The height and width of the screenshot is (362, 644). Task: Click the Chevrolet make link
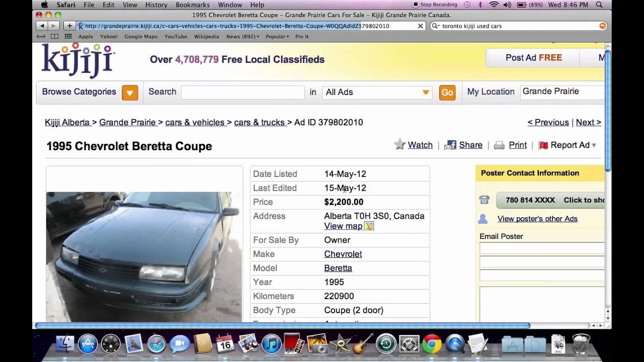pyautogui.click(x=343, y=254)
